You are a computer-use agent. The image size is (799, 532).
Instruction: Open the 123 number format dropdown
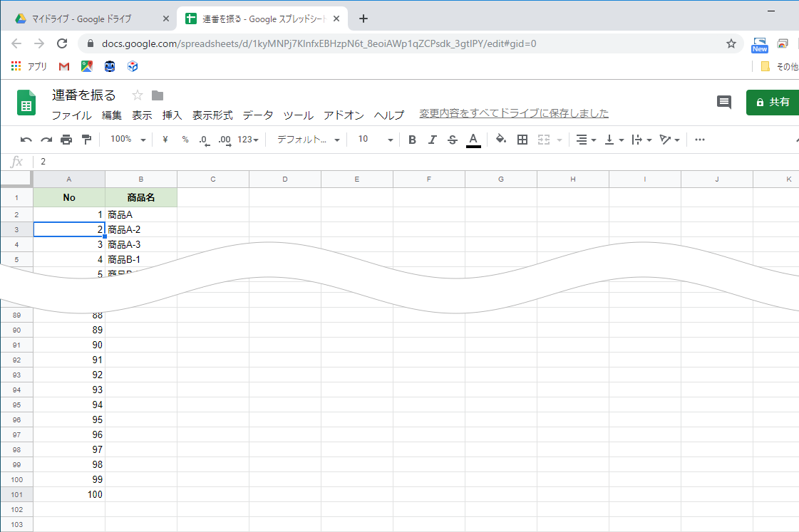(248, 140)
